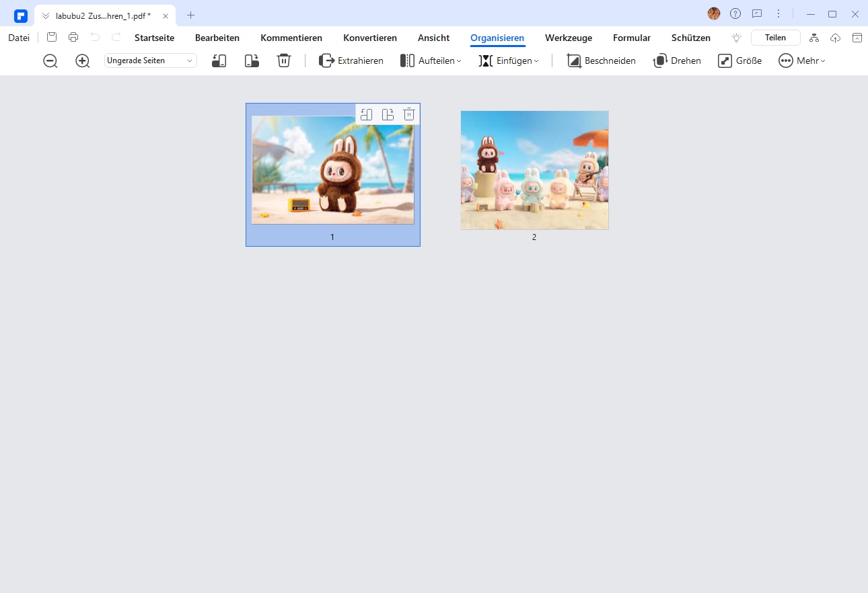Click the network share icon beside Teilen
The width and height of the screenshot is (868, 593).
814,38
